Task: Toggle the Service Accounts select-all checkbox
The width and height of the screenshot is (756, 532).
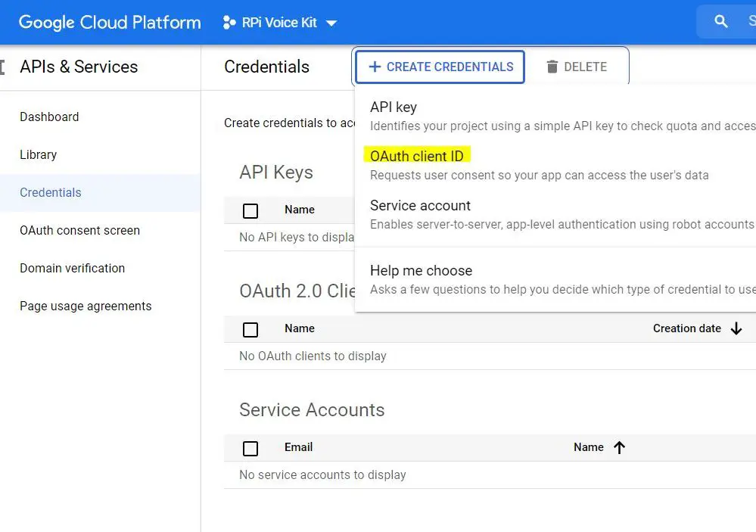Action: (x=250, y=449)
